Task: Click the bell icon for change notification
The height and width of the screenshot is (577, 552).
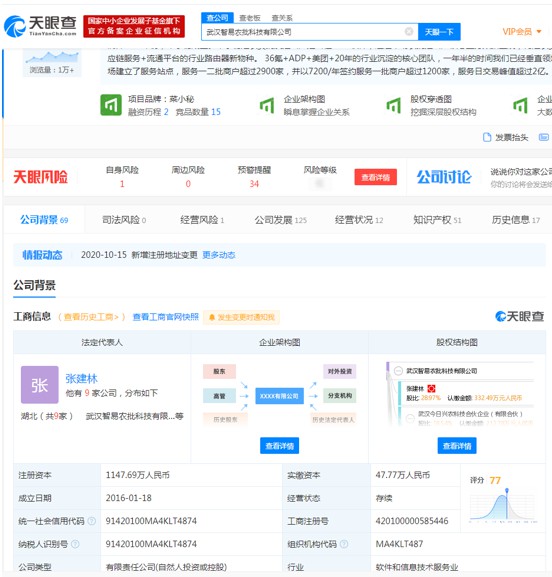Action: click(212, 317)
